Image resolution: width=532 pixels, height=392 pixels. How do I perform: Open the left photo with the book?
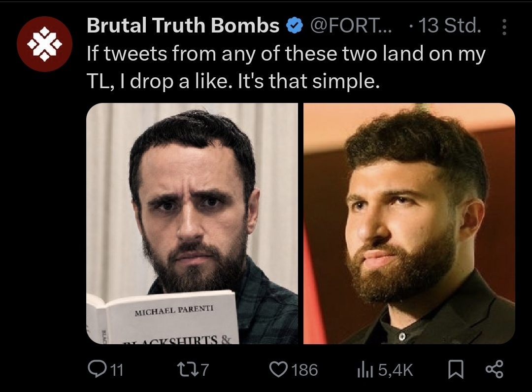coord(192,224)
